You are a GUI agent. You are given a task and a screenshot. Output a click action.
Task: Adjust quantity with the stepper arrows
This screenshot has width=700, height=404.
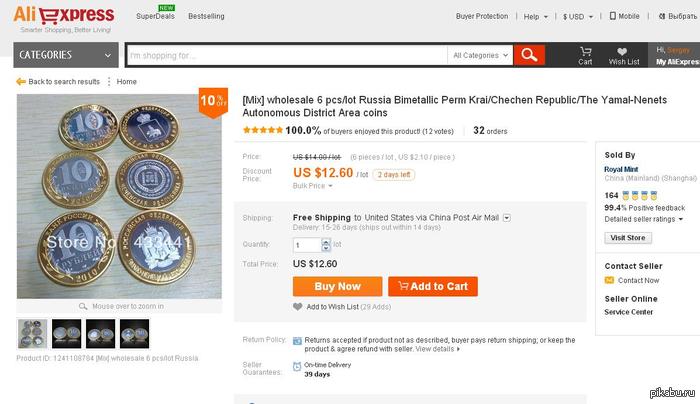[326, 244]
